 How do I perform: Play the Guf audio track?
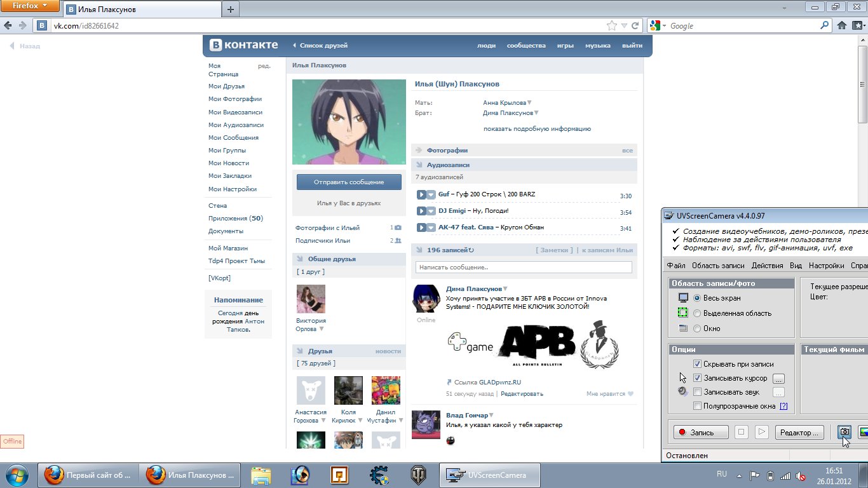(421, 194)
